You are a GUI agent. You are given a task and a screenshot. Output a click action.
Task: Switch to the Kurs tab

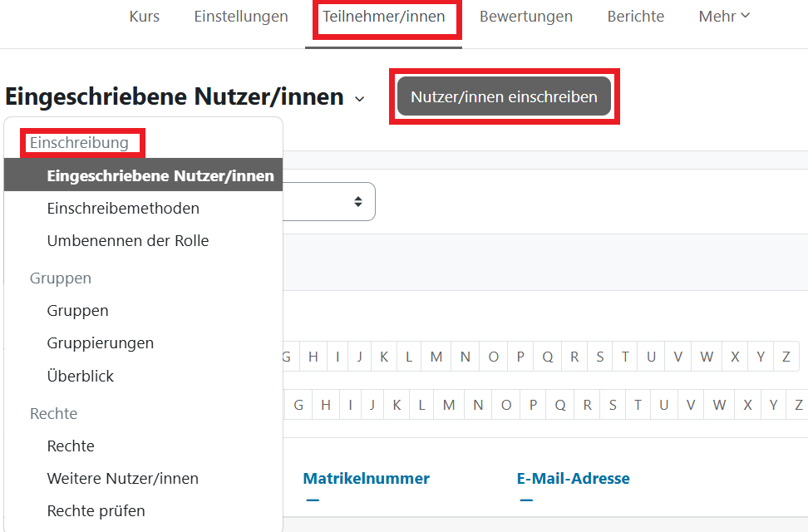[145, 17]
